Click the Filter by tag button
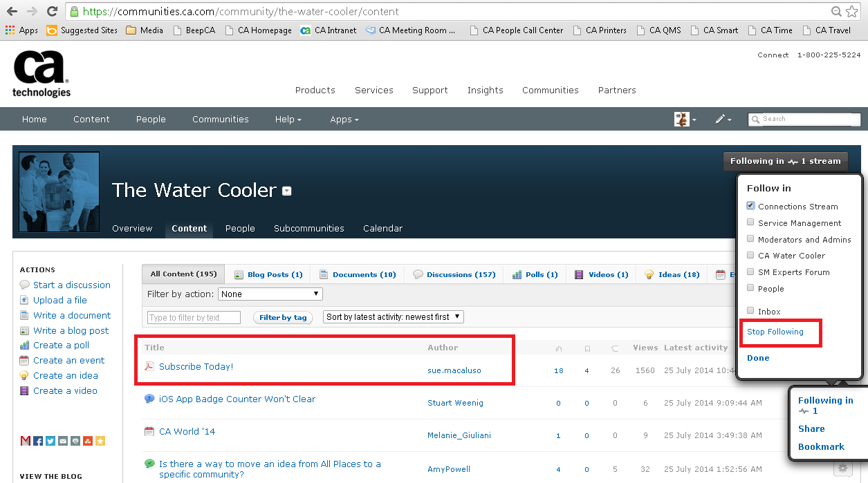868x483 pixels. click(x=282, y=318)
